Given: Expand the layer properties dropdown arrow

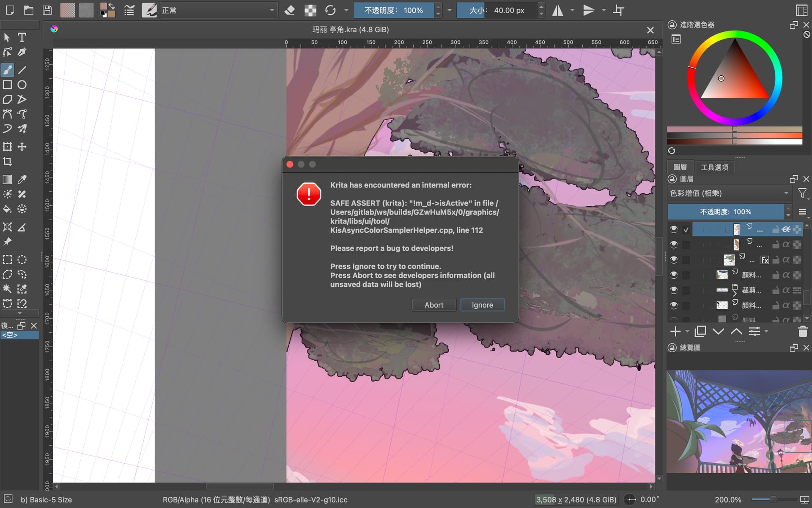Looking at the screenshot, I should (x=766, y=331).
